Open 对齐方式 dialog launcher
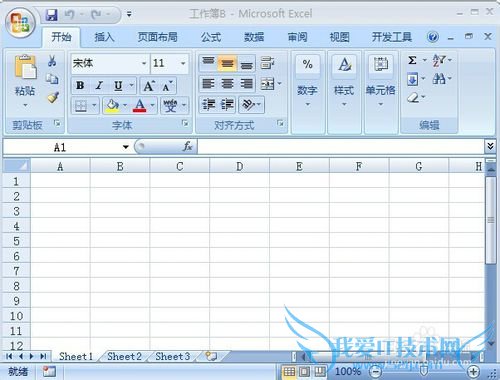 click(280, 124)
